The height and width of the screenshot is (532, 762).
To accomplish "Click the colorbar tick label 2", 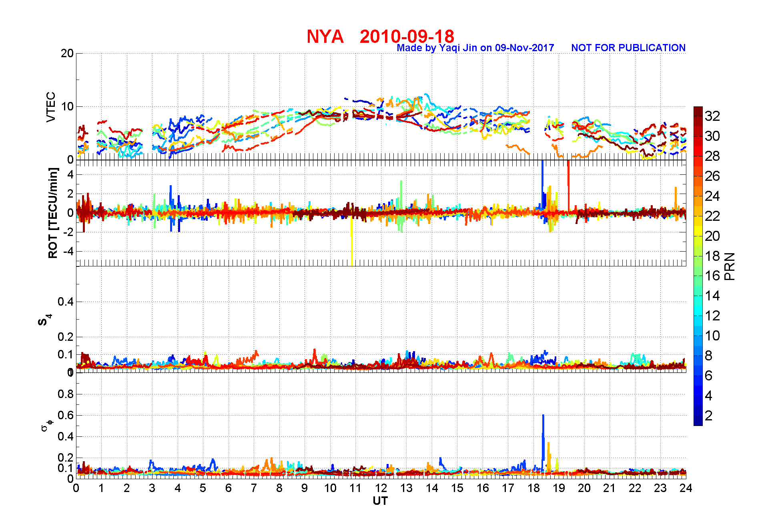I will coord(709,416).
